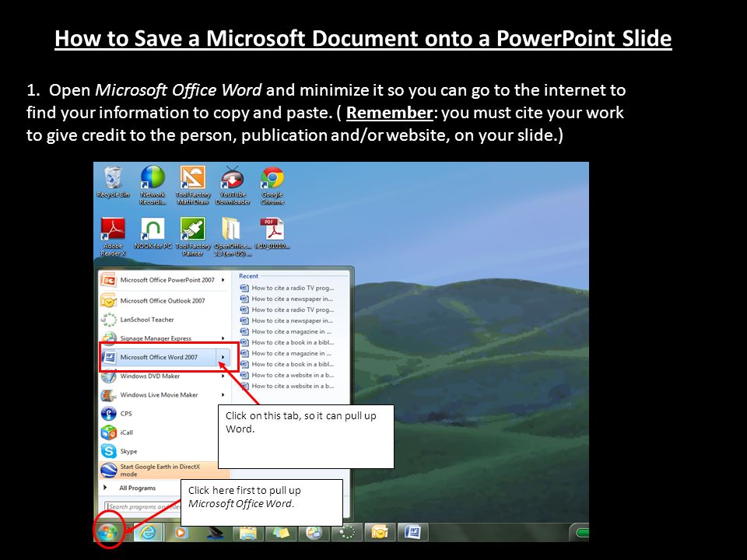Click the Signage Manager taskbar icon

pos(314,532)
